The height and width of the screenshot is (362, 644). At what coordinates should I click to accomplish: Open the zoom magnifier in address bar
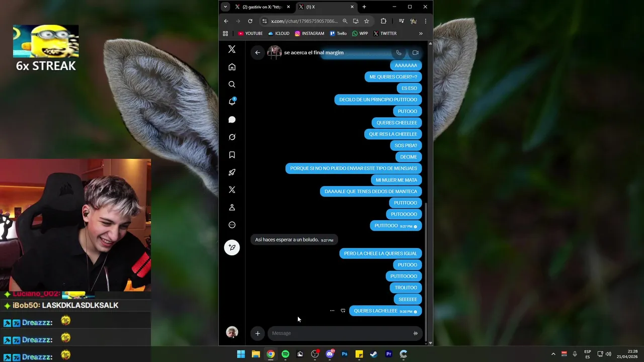coord(345,21)
